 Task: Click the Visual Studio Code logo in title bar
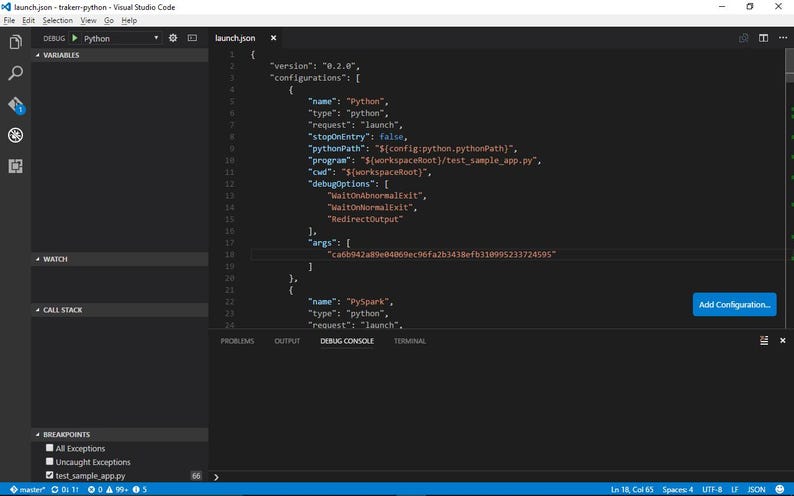tap(6, 7)
